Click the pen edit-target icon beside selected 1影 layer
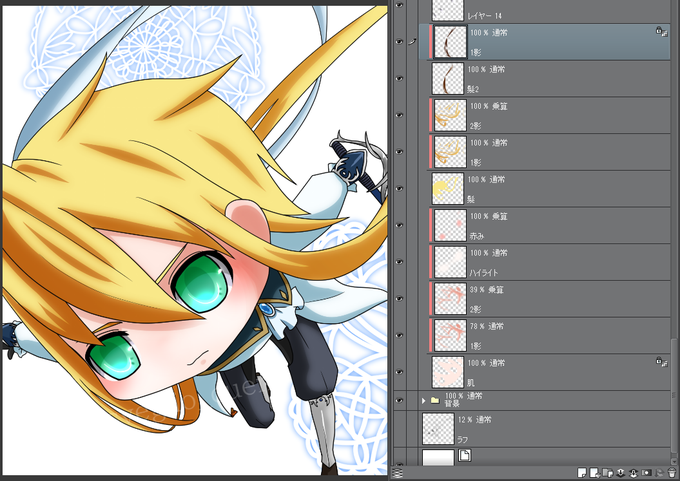This screenshot has height=481, width=680. pos(412,42)
